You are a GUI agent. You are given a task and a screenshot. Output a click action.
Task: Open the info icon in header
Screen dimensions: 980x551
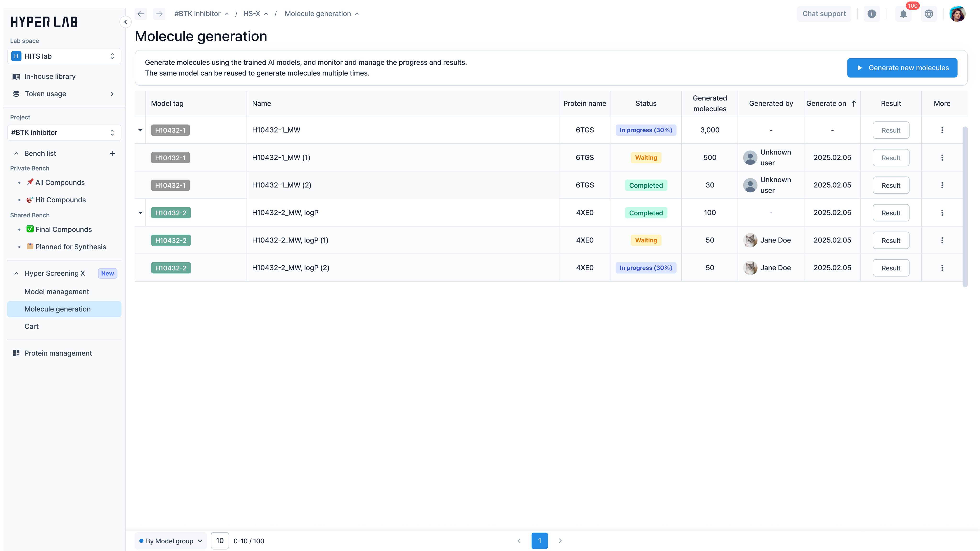(872, 14)
